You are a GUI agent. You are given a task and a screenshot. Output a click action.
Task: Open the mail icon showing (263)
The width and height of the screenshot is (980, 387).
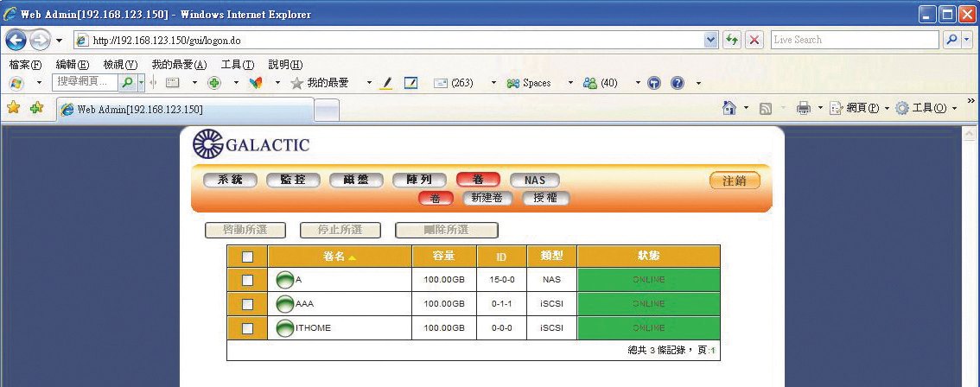coord(441,83)
